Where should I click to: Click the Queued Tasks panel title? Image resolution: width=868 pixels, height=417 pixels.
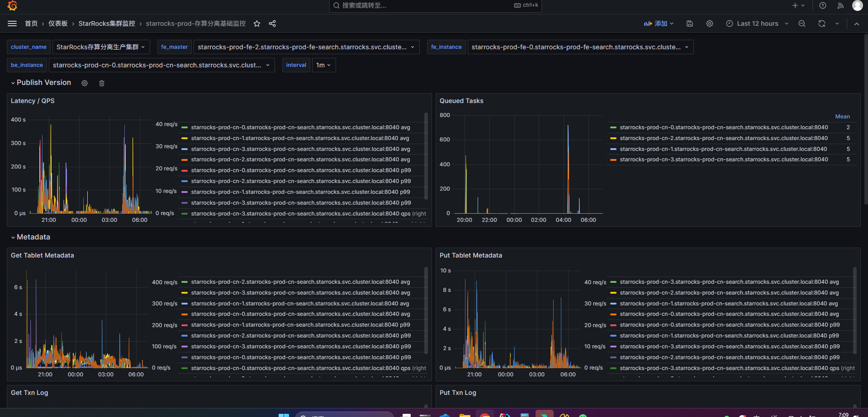coord(461,101)
